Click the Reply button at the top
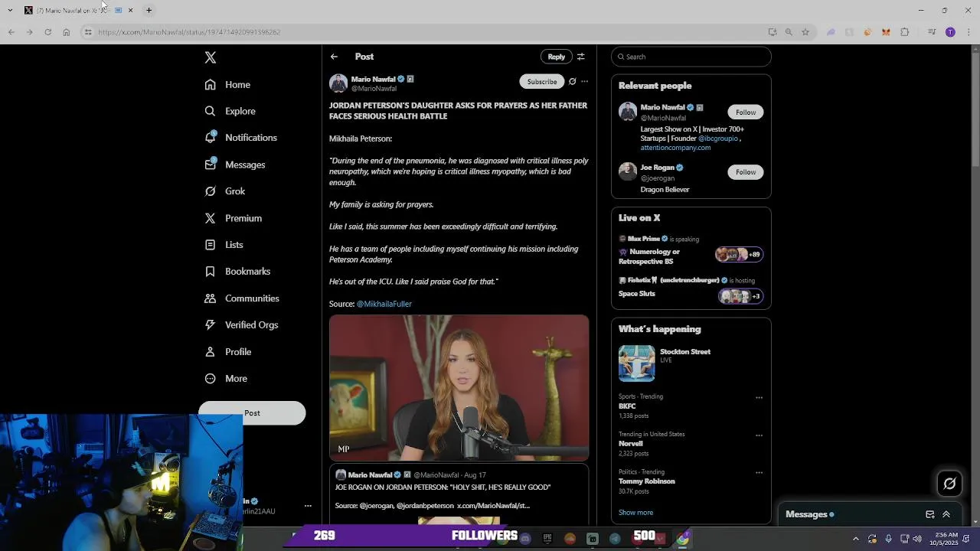The height and width of the screenshot is (551, 980). (x=556, y=57)
